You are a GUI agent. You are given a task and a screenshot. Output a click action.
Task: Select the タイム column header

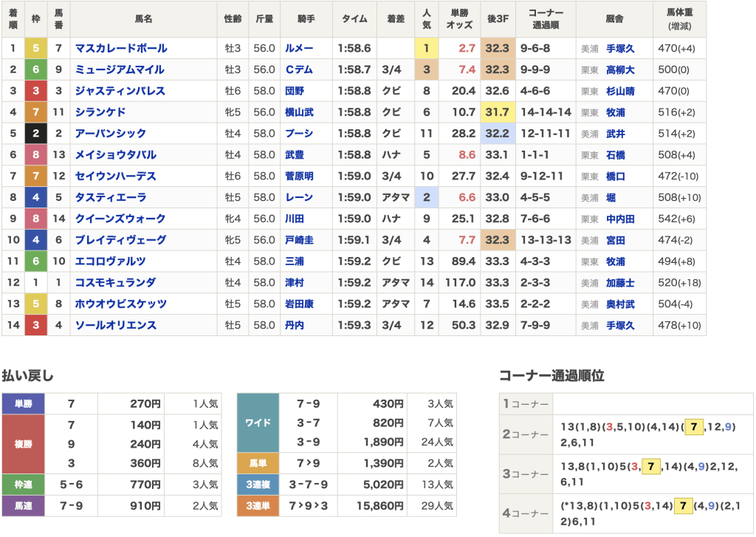pyautogui.click(x=354, y=18)
